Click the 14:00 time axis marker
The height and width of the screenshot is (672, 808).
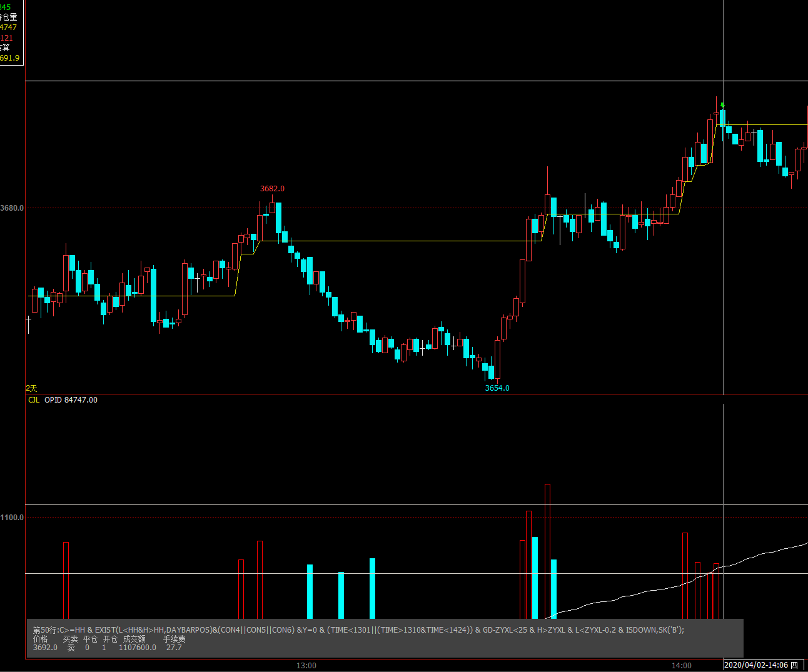point(681,666)
